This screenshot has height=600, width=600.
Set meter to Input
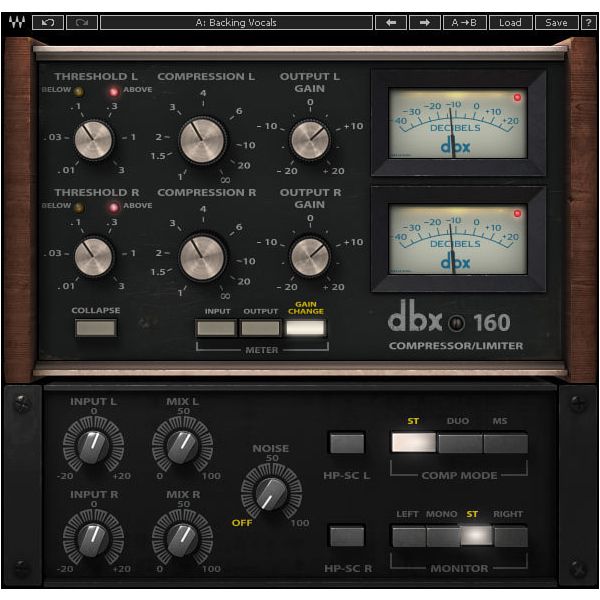click(217, 327)
